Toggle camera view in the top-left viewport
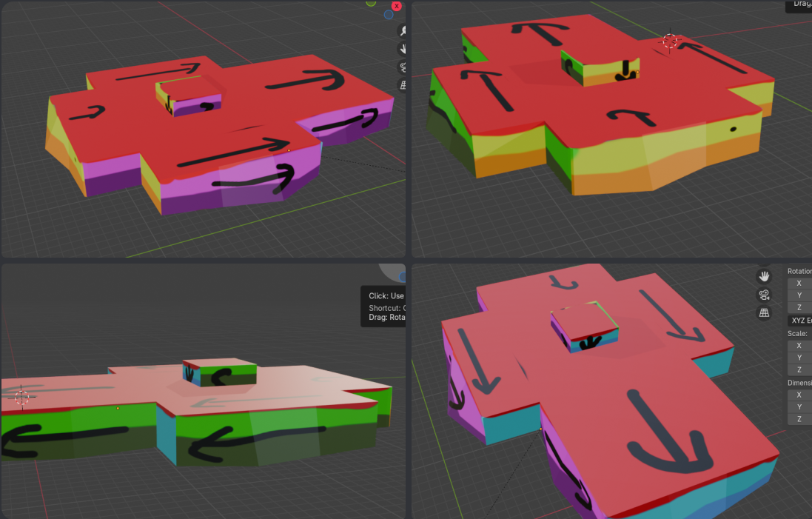812x519 pixels. tap(403, 67)
